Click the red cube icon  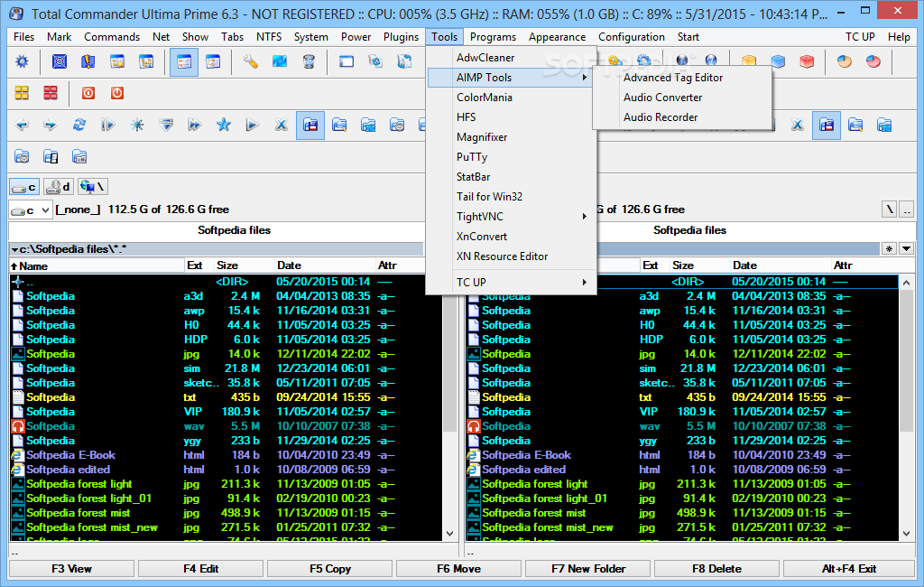[x=807, y=61]
